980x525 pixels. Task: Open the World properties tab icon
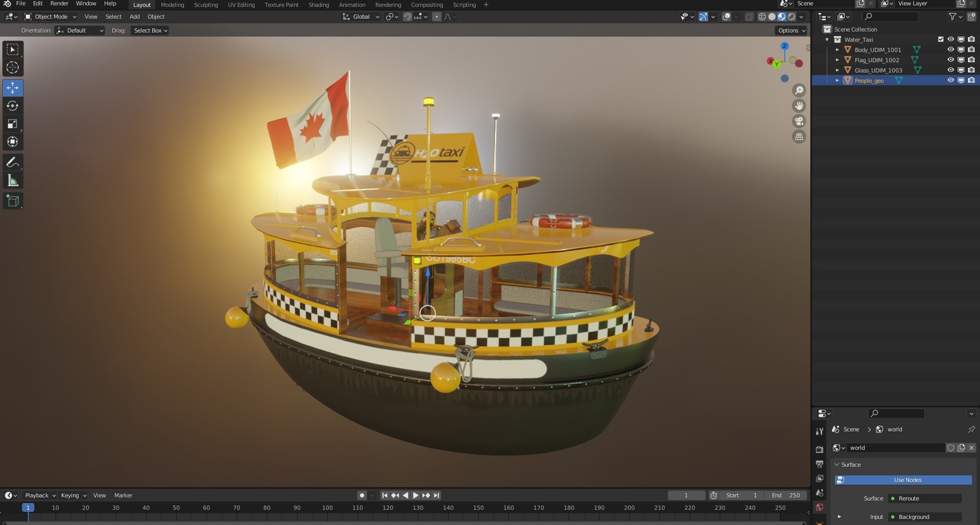820,507
